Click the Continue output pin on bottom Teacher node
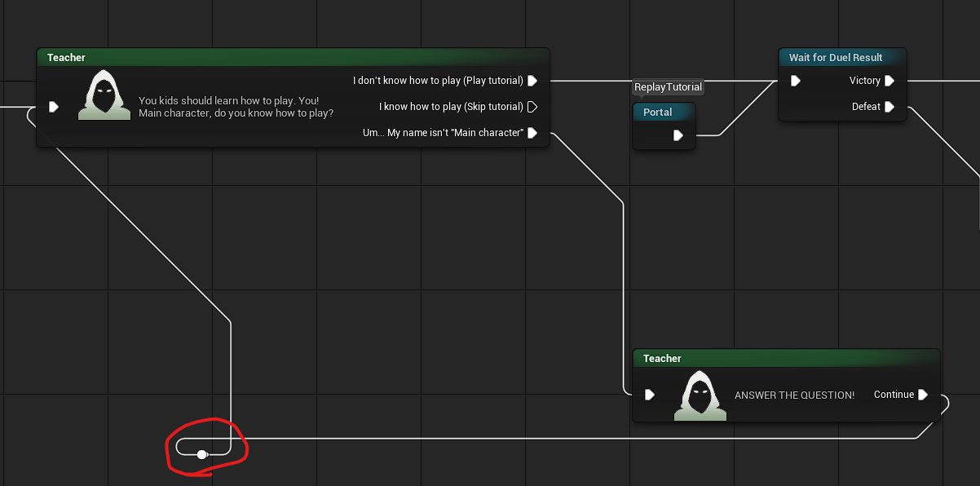This screenshot has height=486, width=980. pos(922,395)
